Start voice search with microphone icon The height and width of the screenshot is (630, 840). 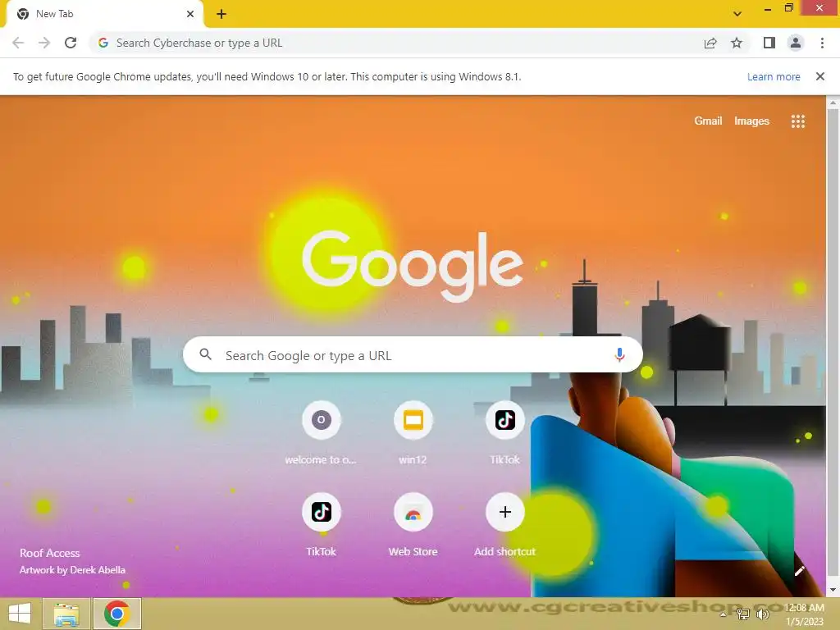[x=619, y=354]
